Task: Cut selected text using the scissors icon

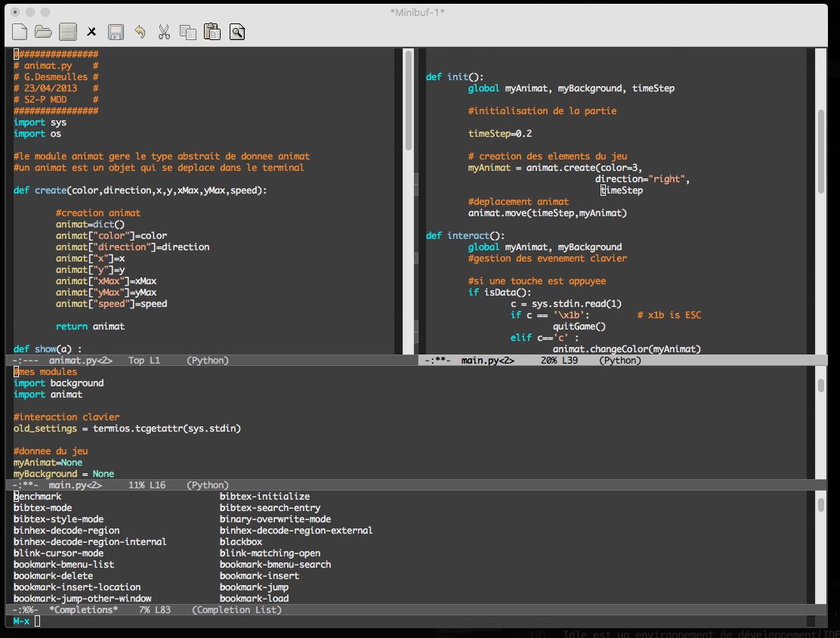Action: tap(164, 31)
